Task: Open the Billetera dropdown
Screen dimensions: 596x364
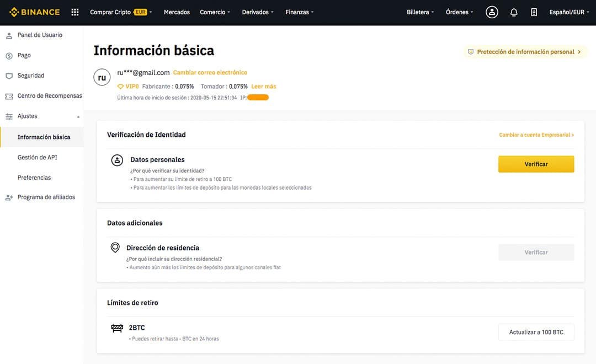Action: tap(420, 12)
